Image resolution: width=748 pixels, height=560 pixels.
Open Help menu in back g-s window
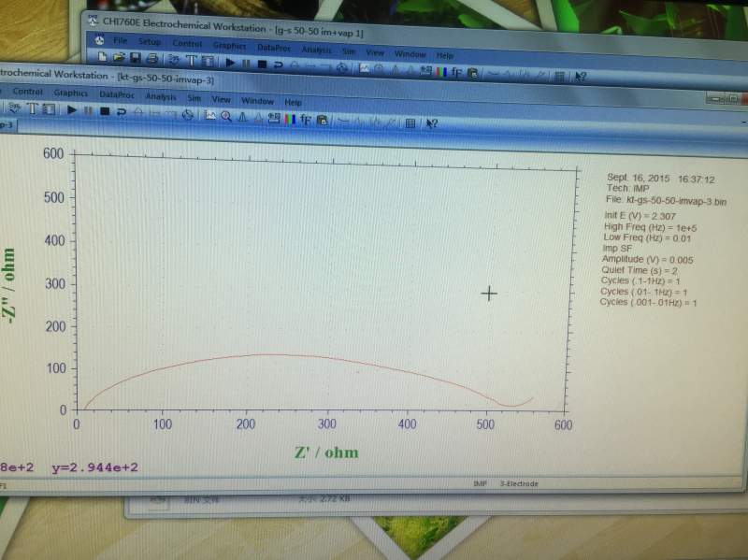445,56
